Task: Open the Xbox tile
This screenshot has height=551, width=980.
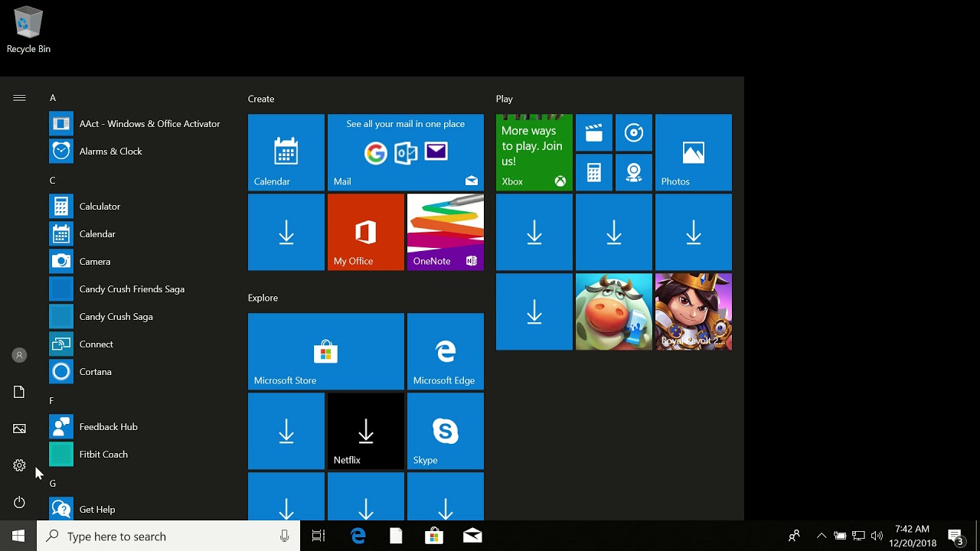Action: [534, 152]
